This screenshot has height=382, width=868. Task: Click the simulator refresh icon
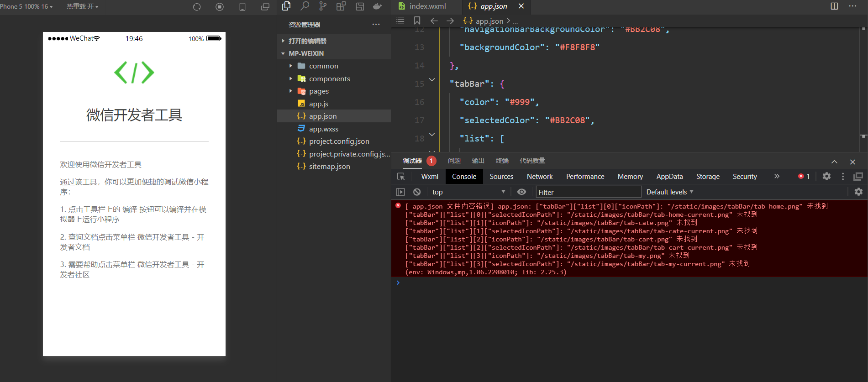point(197,7)
